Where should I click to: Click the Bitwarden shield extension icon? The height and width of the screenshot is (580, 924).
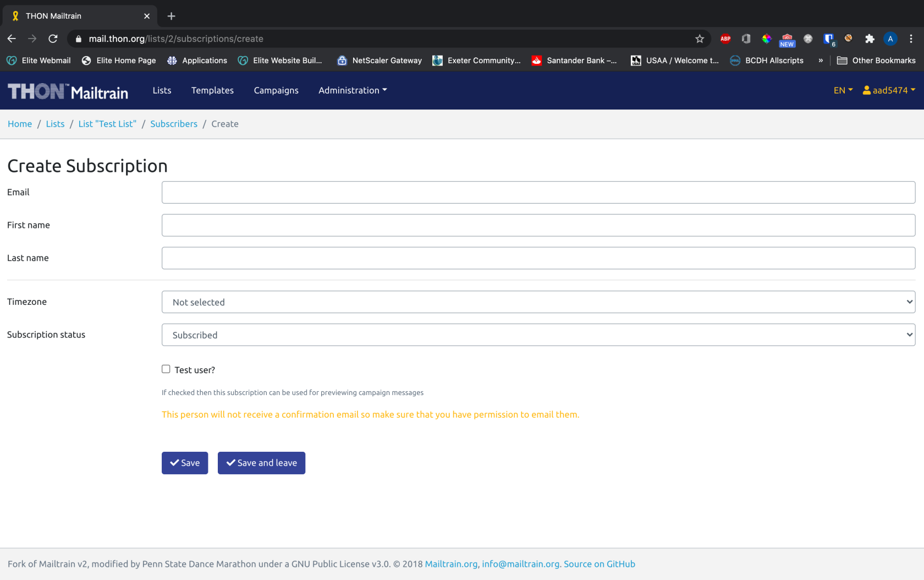[829, 39]
